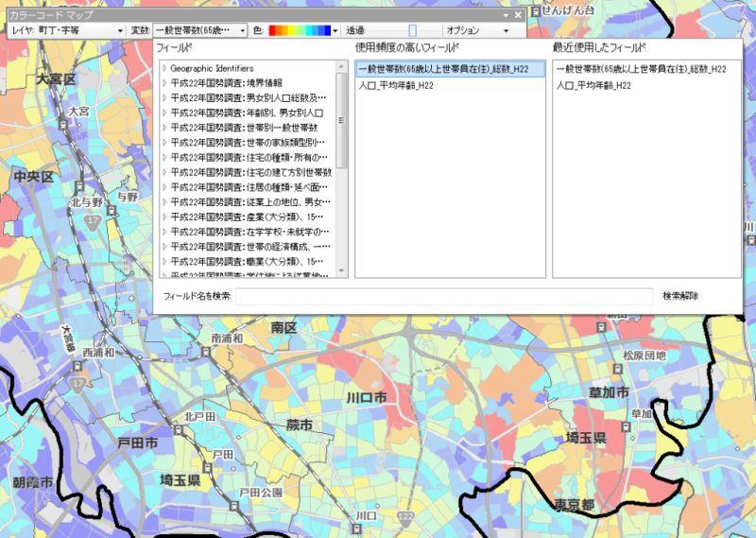Click the field list scroll-up arrow
756x538 pixels.
(x=342, y=66)
